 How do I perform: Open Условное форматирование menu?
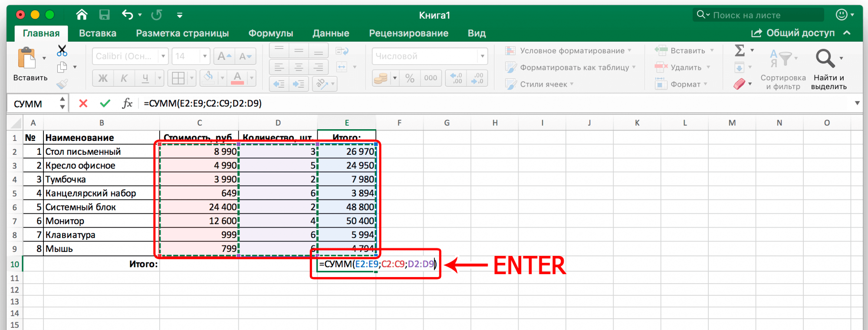568,51
